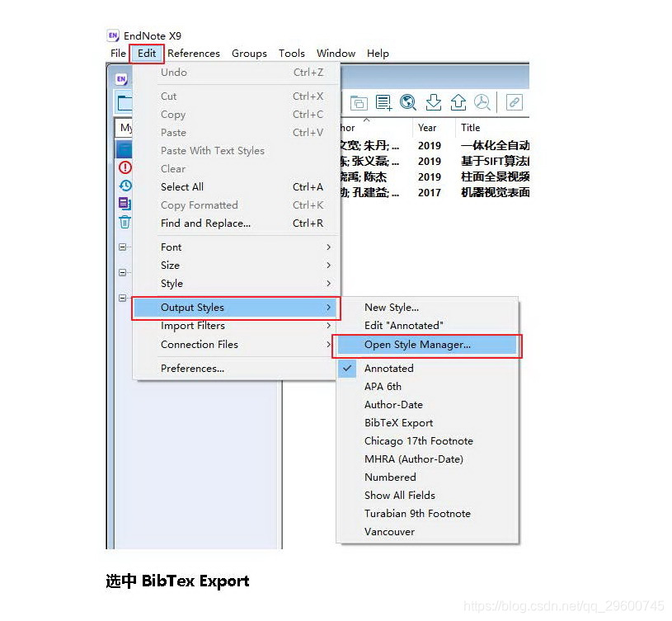Screen dimensions: 672x621
Task: Click the EndNote EN logo in library window
Action: (x=121, y=79)
